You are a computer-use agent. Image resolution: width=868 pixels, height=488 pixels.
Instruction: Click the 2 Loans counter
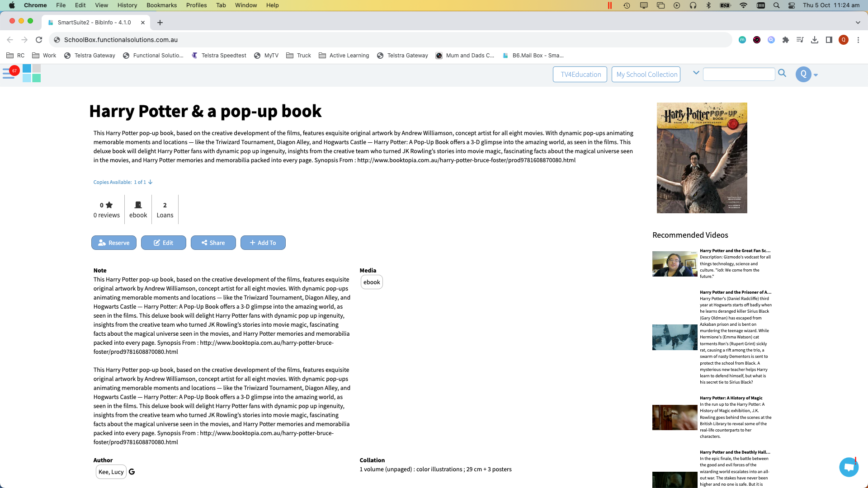pyautogui.click(x=165, y=210)
